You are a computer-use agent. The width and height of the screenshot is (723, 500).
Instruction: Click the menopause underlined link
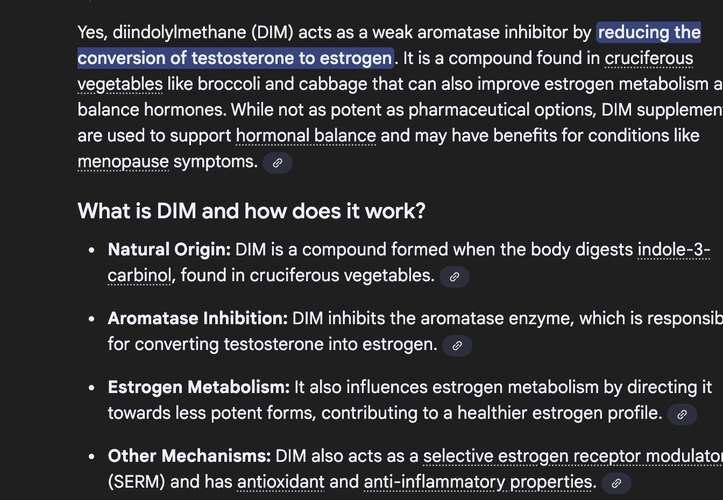tap(123, 162)
